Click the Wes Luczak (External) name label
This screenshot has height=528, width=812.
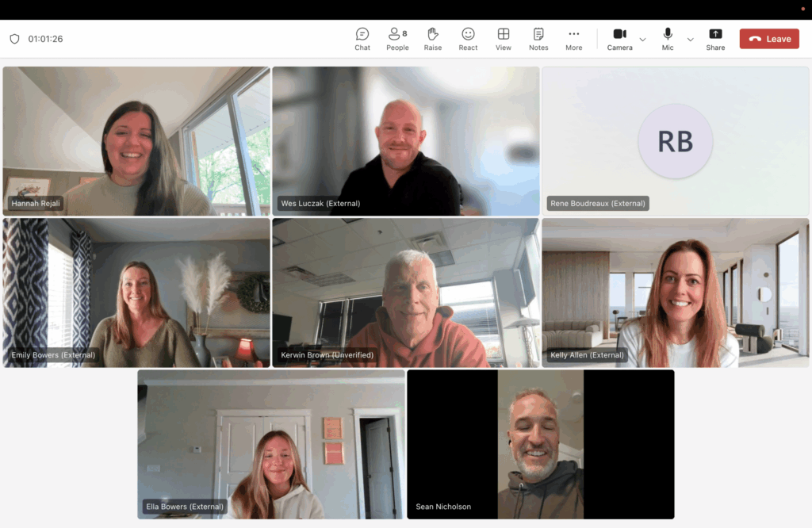coord(320,204)
